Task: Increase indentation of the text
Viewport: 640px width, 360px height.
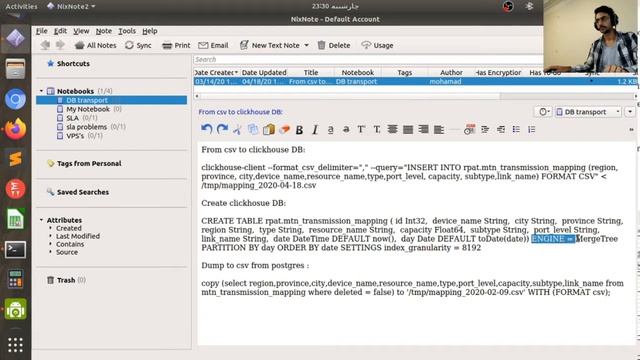Action: click(485, 129)
